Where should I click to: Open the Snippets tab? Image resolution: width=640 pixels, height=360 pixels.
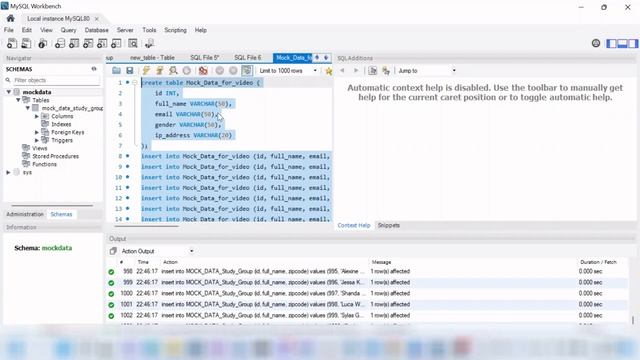click(389, 225)
